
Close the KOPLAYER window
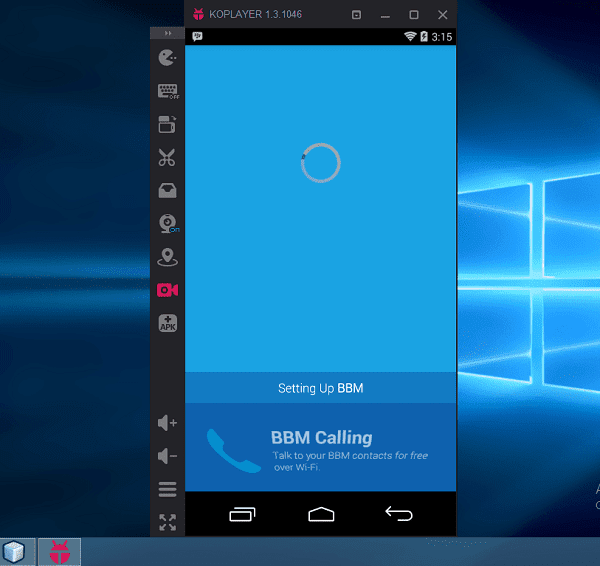click(x=443, y=15)
